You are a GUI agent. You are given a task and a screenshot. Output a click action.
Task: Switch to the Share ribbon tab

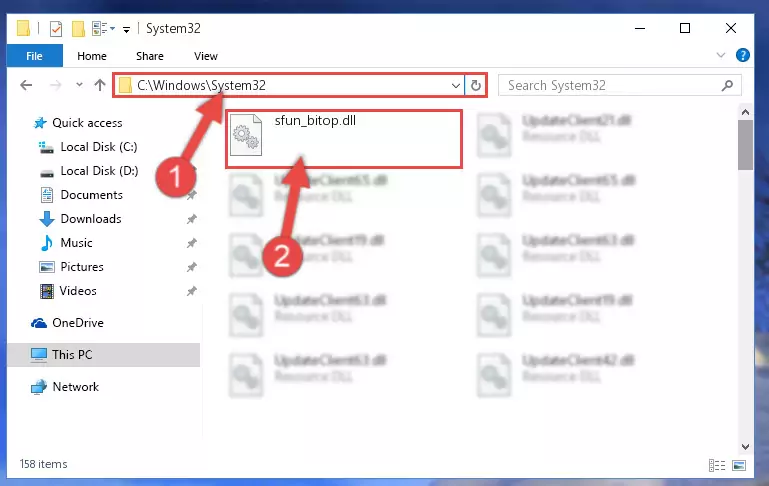click(150, 56)
